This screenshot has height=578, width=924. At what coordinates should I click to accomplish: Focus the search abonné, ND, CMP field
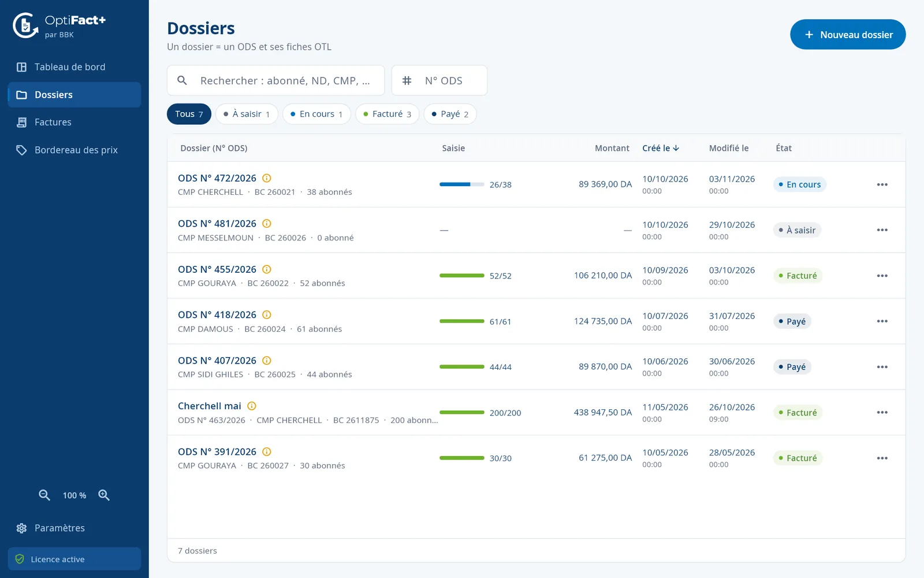[276, 80]
